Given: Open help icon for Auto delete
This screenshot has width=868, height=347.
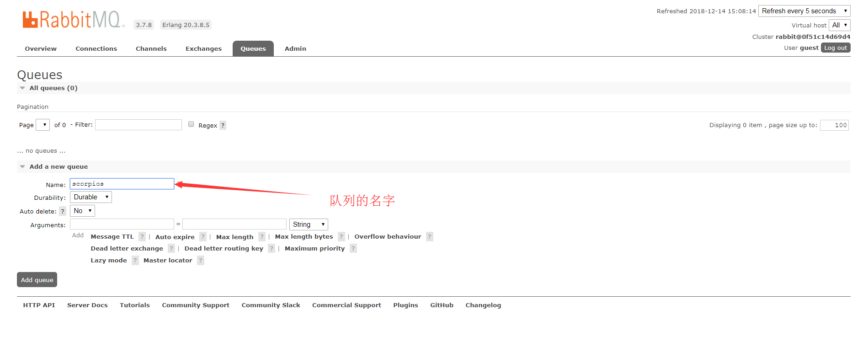Looking at the screenshot, I should [x=63, y=211].
